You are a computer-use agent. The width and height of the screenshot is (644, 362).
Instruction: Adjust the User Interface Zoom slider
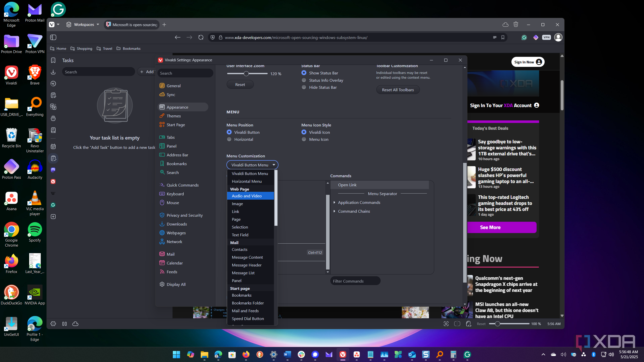click(246, 74)
